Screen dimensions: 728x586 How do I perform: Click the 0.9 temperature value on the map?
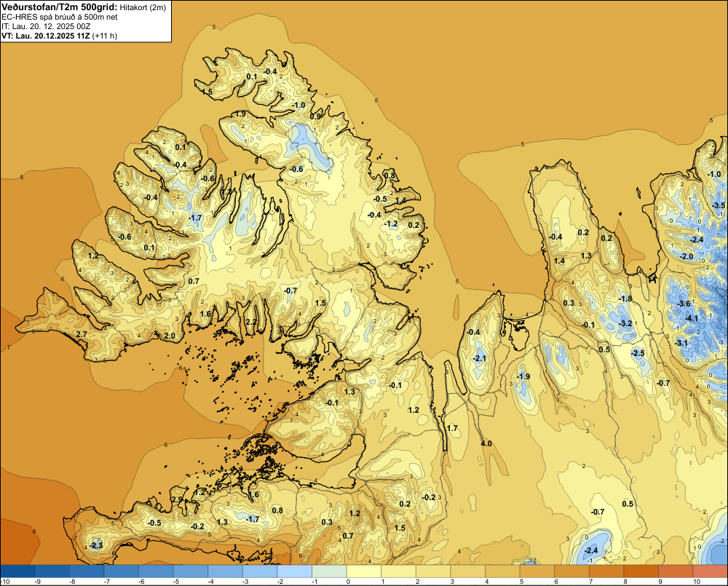pos(315,116)
